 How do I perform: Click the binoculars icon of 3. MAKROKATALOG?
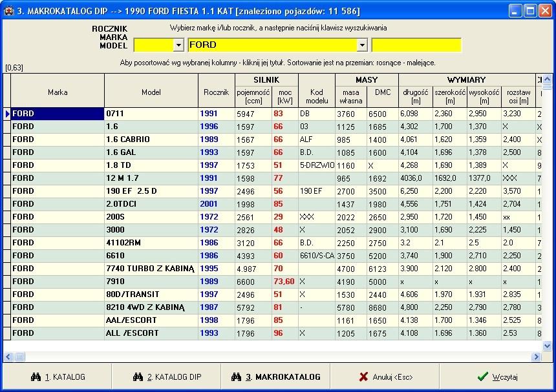[236, 377]
